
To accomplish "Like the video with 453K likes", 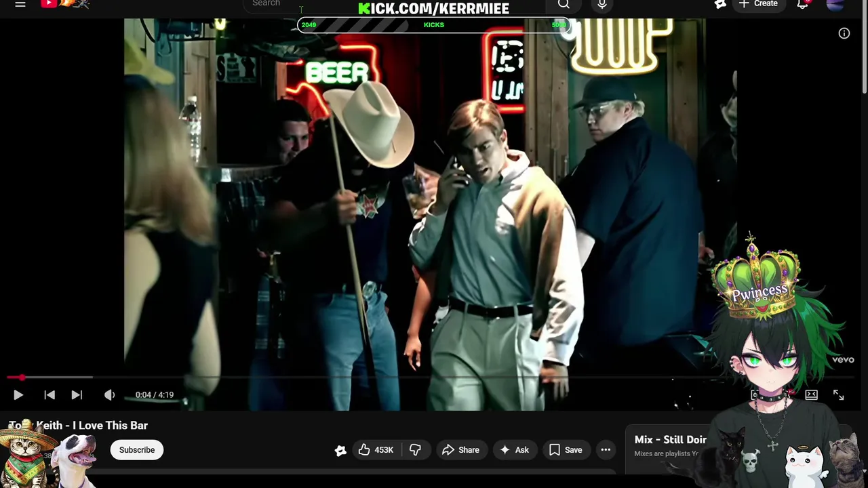I will tap(376, 450).
